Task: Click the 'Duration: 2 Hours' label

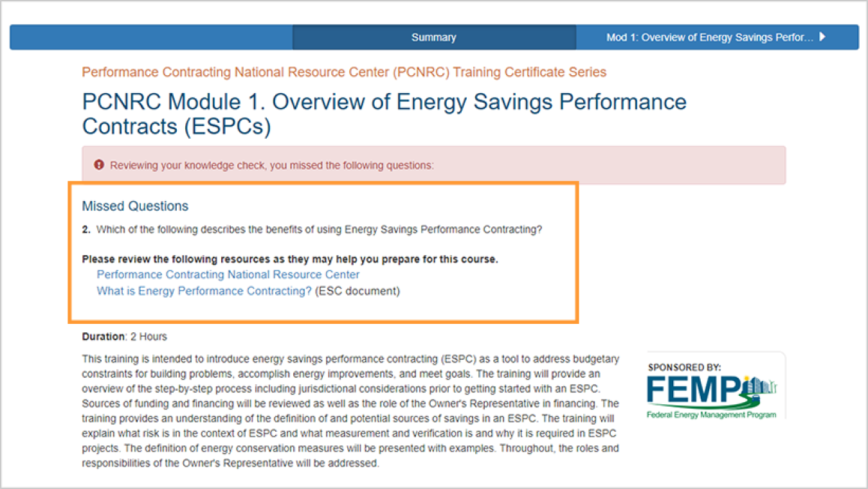Action: coord(124,336)
